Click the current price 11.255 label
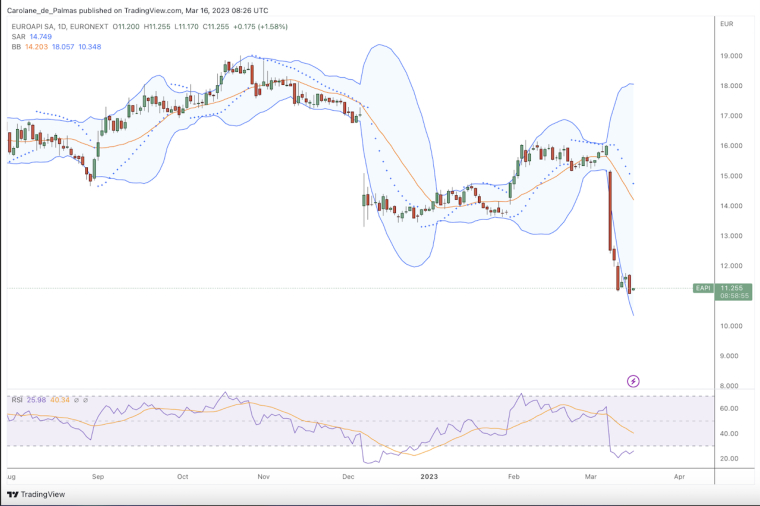Viewport: 760px width, 506px height. [x=731, y=287]
